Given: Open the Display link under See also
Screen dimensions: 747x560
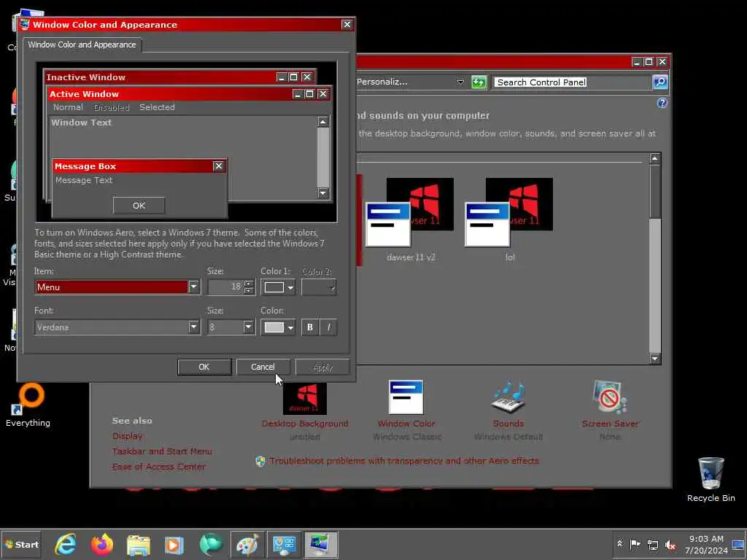Looking at the screenshot, I should 127,436.
